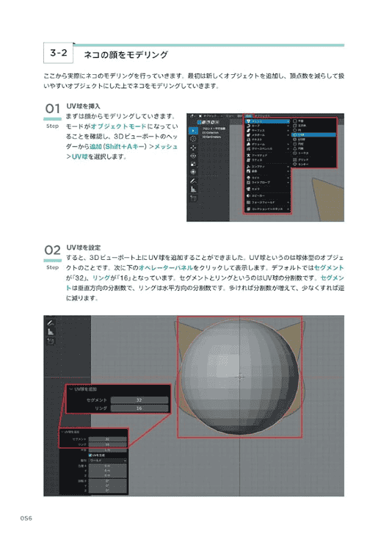Open the 整列 dropdown showing ワールド

(107, 460)
